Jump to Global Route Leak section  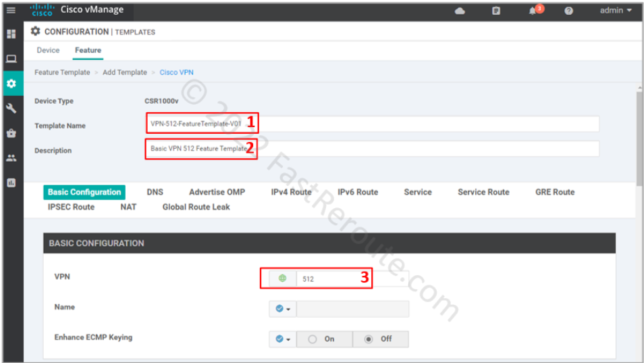(196, 207)
